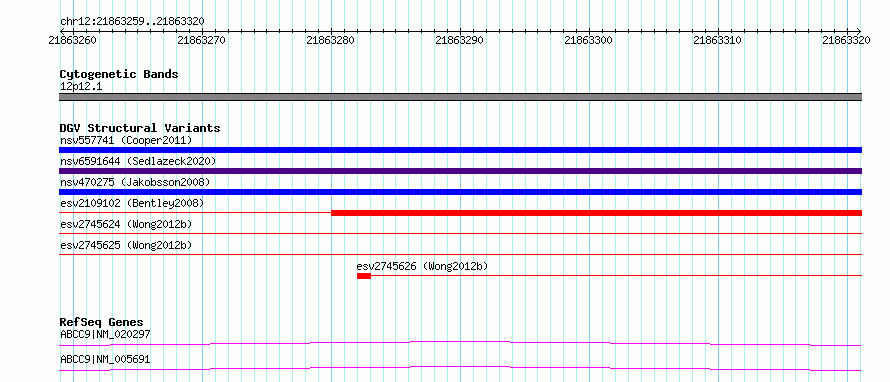Click the chr12:21863259..21863320 region label
The width and height of the screenshot is (890, 382).
132,22
